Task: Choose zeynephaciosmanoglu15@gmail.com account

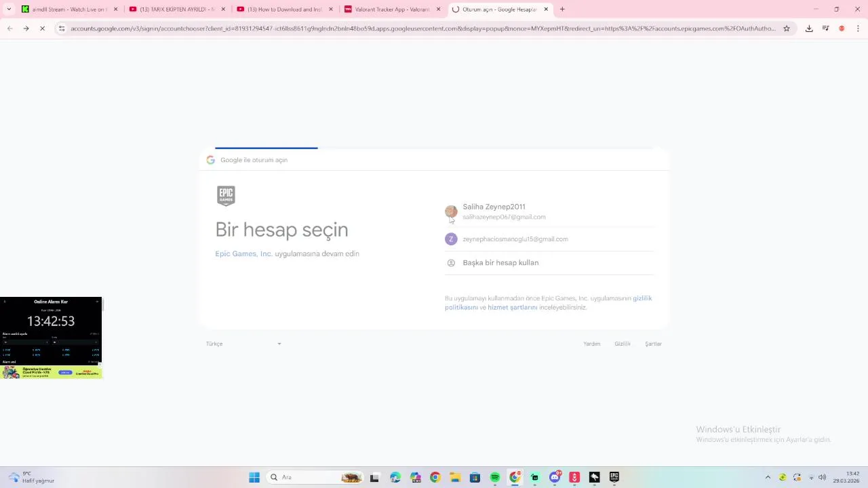Action: click(549, 239)
